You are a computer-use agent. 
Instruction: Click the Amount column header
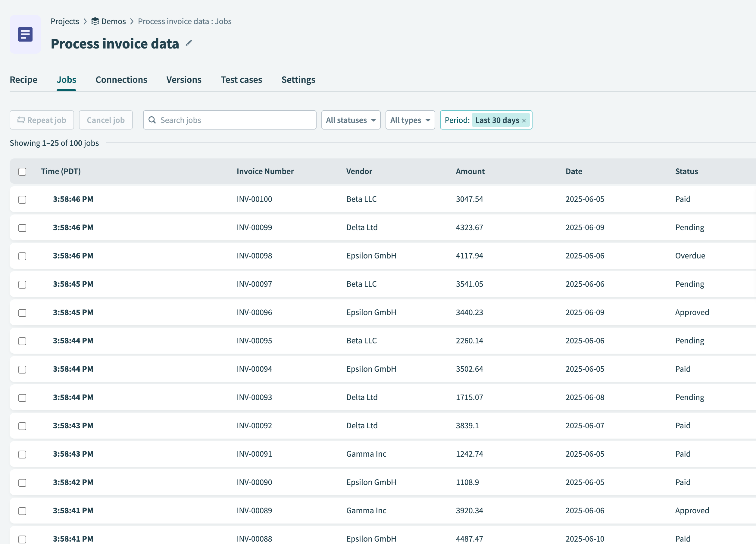470,171
